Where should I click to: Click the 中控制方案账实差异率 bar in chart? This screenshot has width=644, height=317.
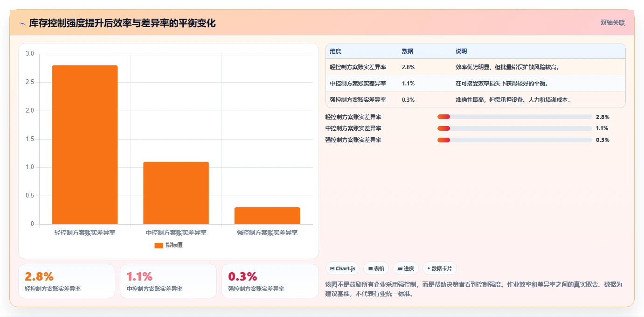pyautogui.click(x=176, y=193)
